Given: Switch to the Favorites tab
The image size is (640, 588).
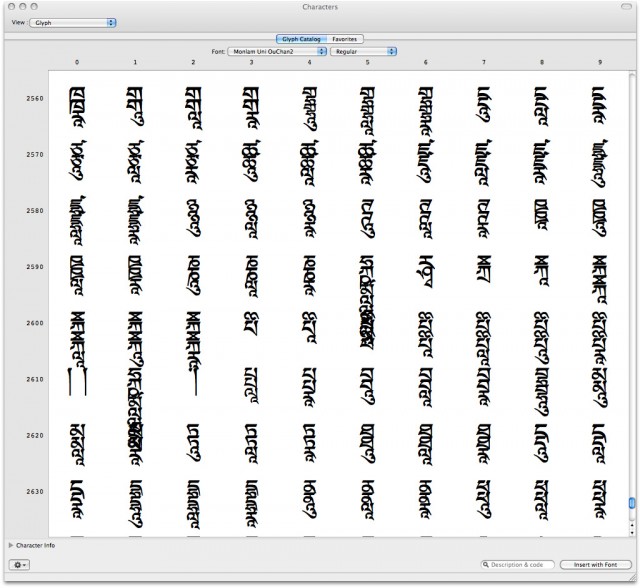Looking at the screenshot, I should 345,39.
